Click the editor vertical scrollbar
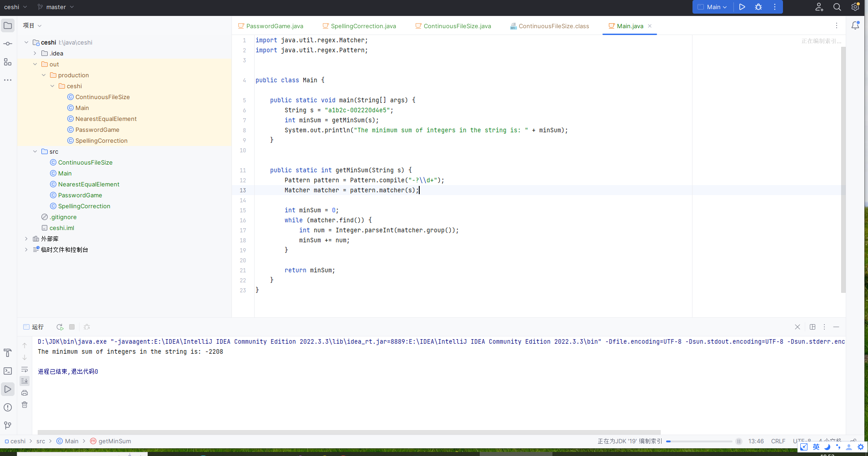The width and height of the screenshot is (868, 456). click(x=843, y=169)
